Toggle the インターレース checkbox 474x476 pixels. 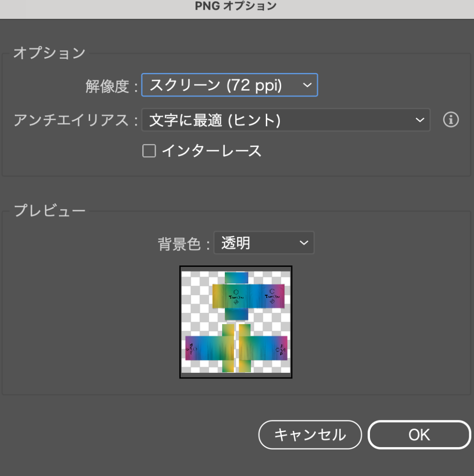click(149, 151)
